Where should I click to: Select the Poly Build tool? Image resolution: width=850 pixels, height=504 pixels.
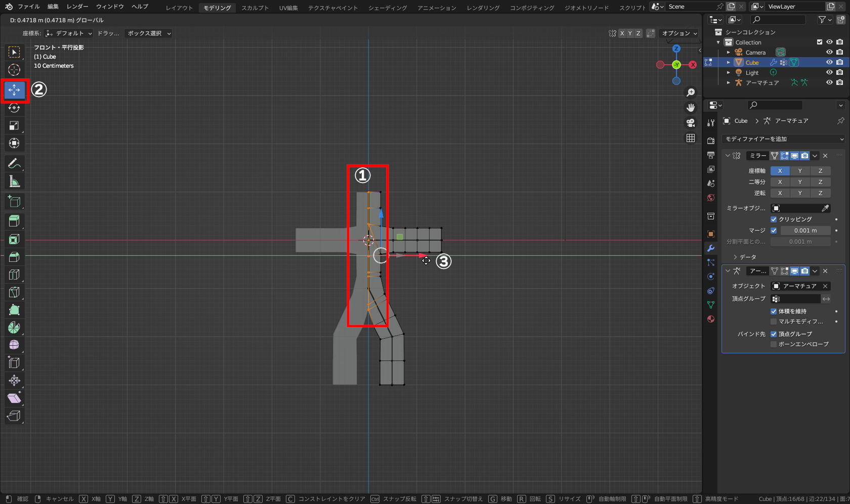click(14, 310)
